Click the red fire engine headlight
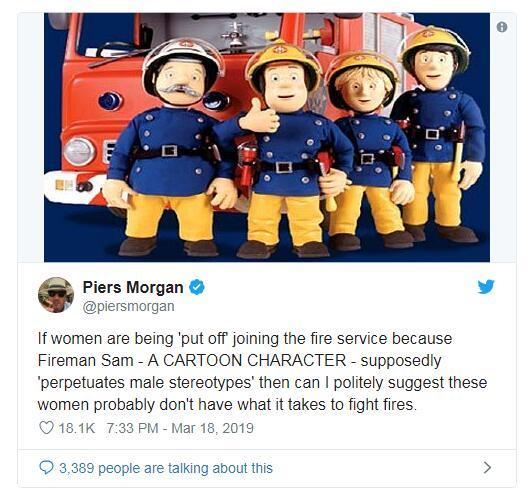The width and height of the screenshot is (532, 494). 79,151
